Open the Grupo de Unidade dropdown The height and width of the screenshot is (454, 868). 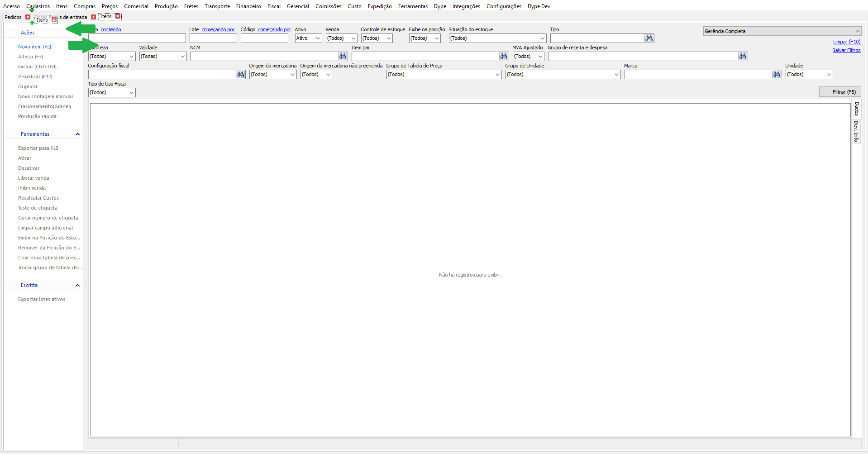(x=563, y=75)
